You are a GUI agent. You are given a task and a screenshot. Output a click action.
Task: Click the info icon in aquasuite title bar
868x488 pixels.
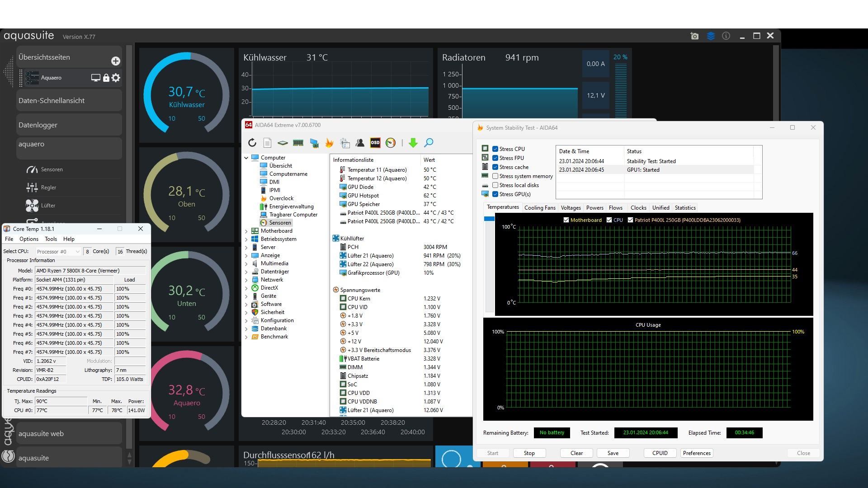click(726, 36)
